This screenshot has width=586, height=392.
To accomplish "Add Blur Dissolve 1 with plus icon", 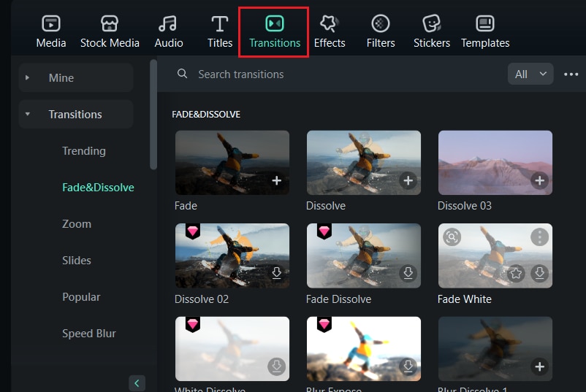I will pyautogui.click(x=540, y=366).
